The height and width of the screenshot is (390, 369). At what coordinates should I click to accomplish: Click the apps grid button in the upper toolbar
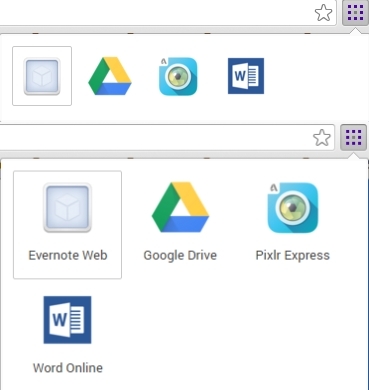click(x=355, y=13)
